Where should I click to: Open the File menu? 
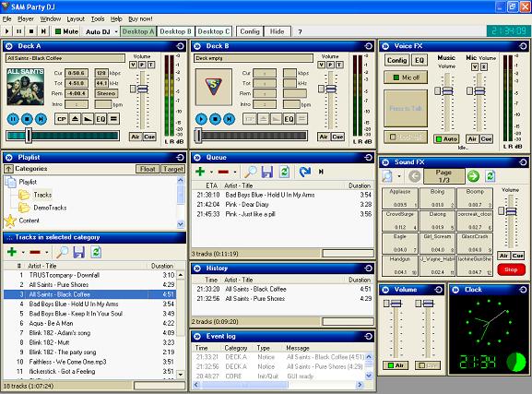(6, 19)
